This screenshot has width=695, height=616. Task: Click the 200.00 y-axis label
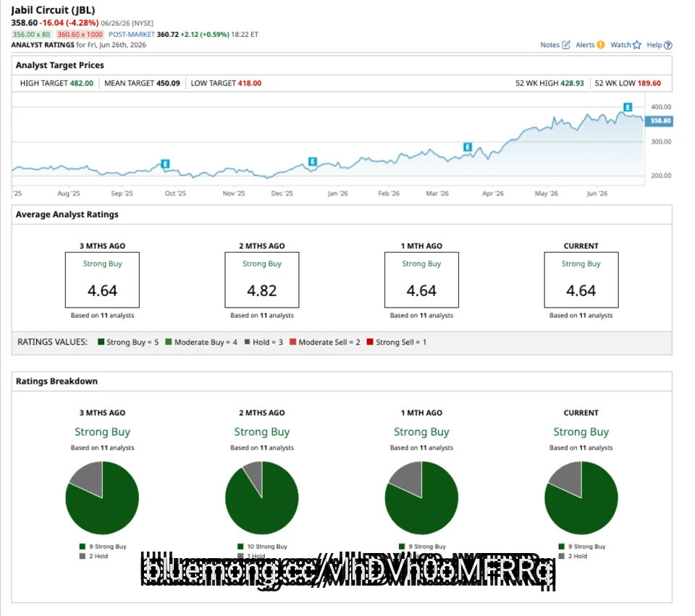(x=661, y=176)
